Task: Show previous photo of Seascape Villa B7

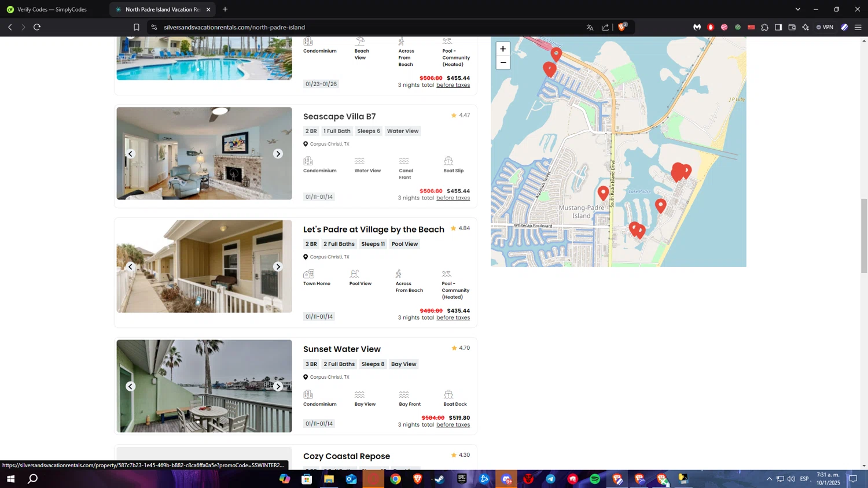Action: [x=131, y=154]
